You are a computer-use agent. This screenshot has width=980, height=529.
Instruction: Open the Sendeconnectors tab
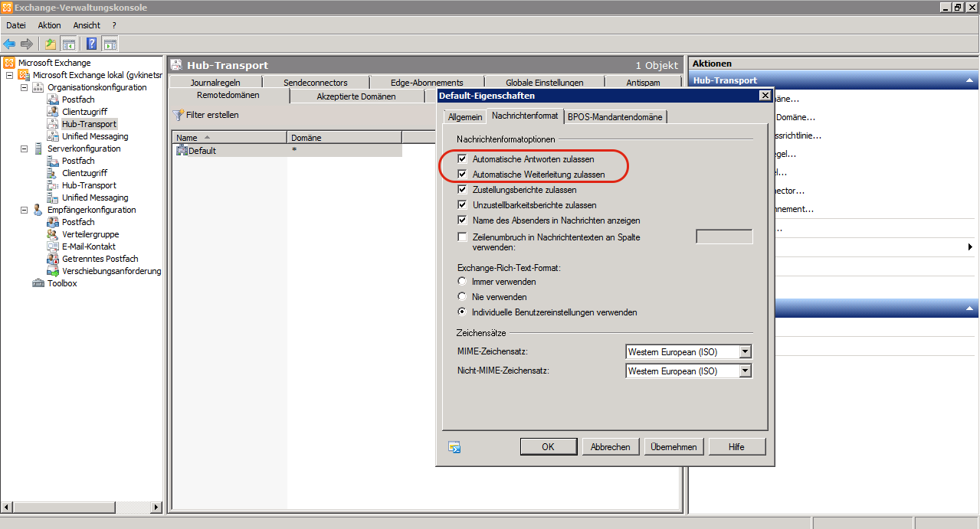315,82
